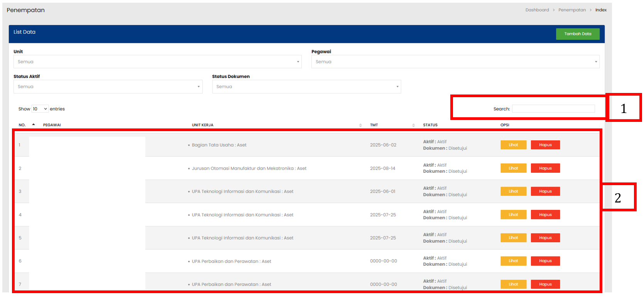Open Lihat on row 3 UPA Teknologi Informasi
The image size is (644, 297).
point(513,191)
